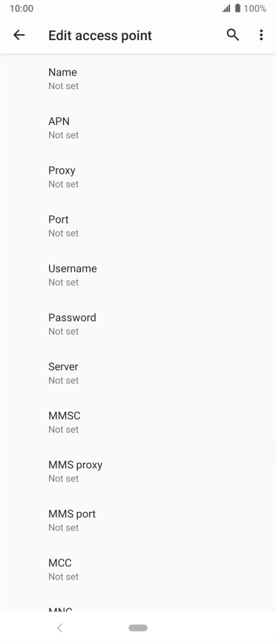Tap the clock showing 10:00

pyautogui.click(x=22, y=8)
